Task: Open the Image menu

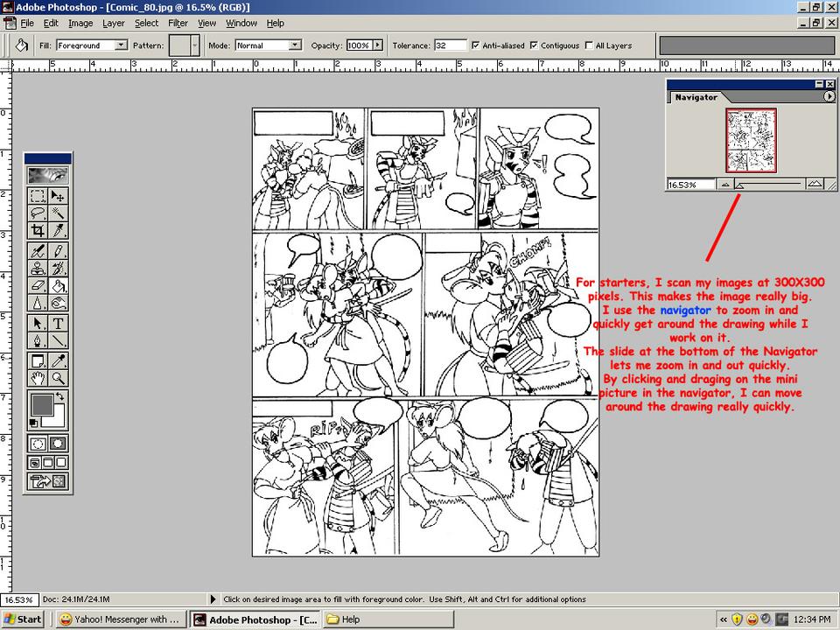Action: (x=80, y=23)
